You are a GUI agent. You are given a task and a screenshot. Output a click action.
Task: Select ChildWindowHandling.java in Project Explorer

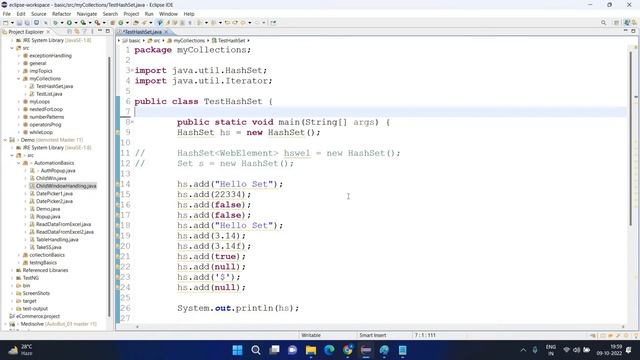[66, 186]
